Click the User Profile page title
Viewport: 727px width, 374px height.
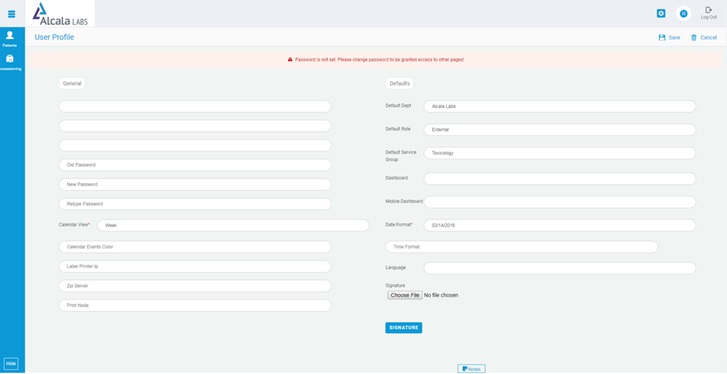coord(54,37)
